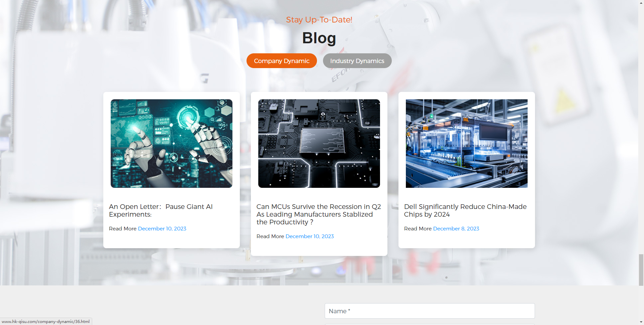Click the scrollbar down arrow
Image resolution: width=644 pixels, height=325 pixels.
(x=641, y=322)
